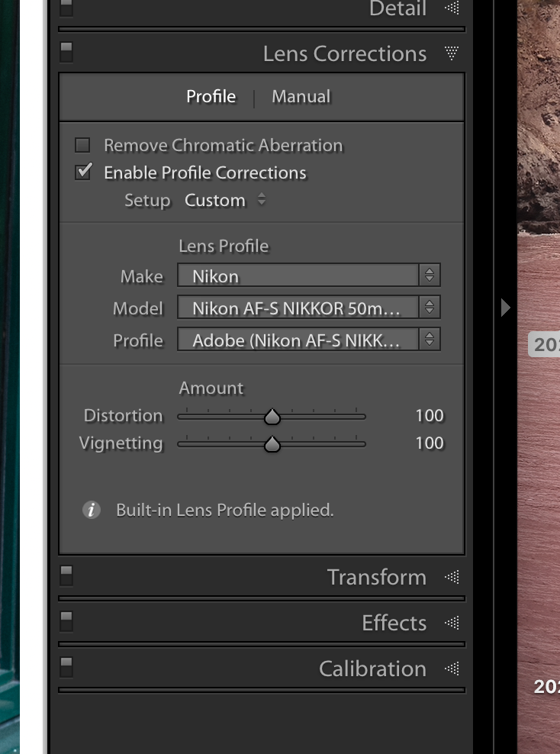The height and width of the screenshot is (754, 560).
Task: Switch to the Manual tab
Action: pos(301,96)
